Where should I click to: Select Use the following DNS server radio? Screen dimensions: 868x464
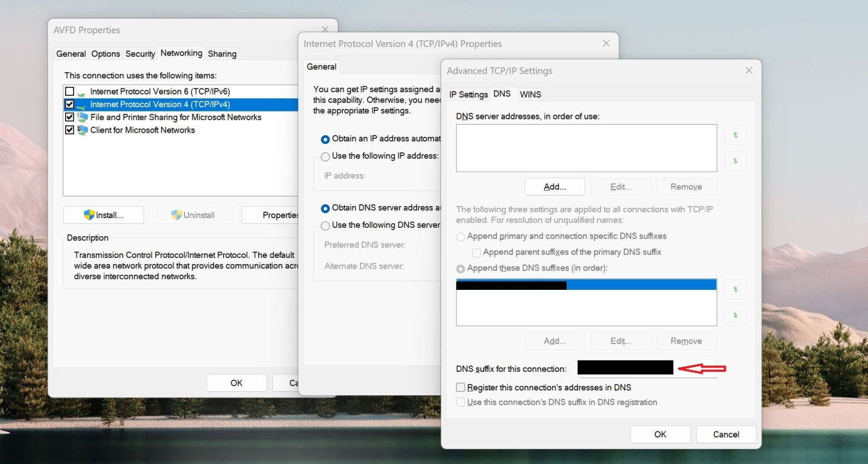(325, 225)
